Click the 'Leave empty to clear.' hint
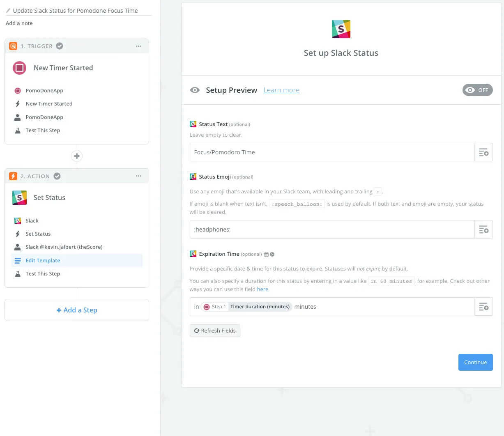The height and width of the screenshot is (436, 504). pyautogui.click(x=216, y=135)
